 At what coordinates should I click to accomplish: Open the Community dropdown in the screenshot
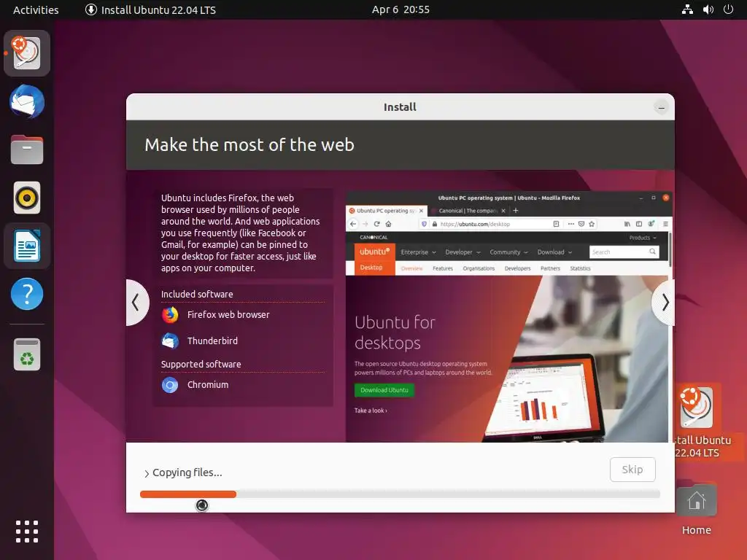tap(508, 252)
